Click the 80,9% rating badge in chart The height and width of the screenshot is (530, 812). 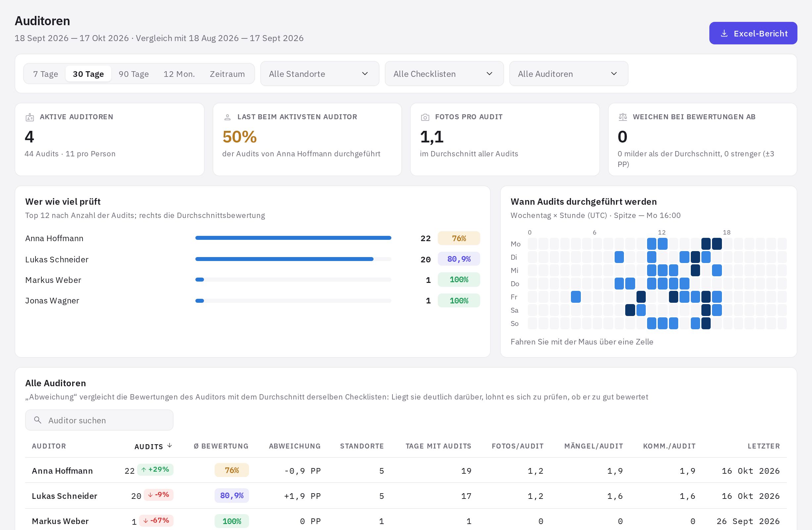(459, 259)
